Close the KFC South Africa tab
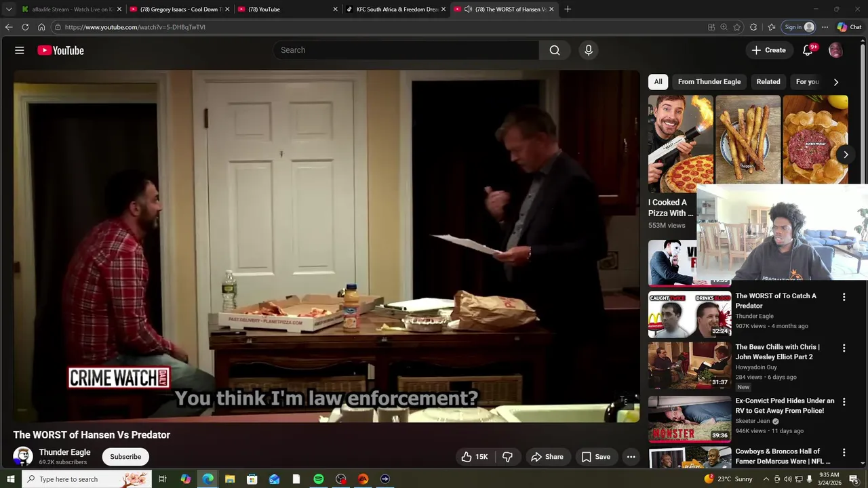 [x=443, y=9]
